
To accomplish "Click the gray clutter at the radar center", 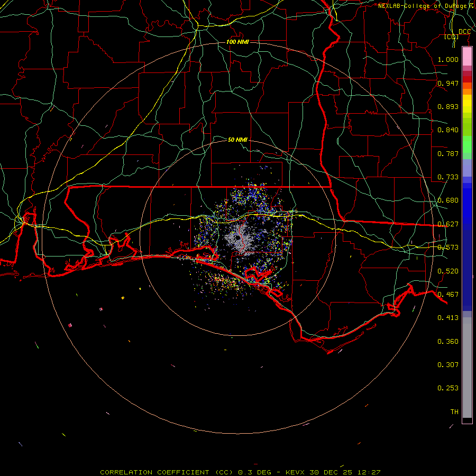I will click(239, 239).
